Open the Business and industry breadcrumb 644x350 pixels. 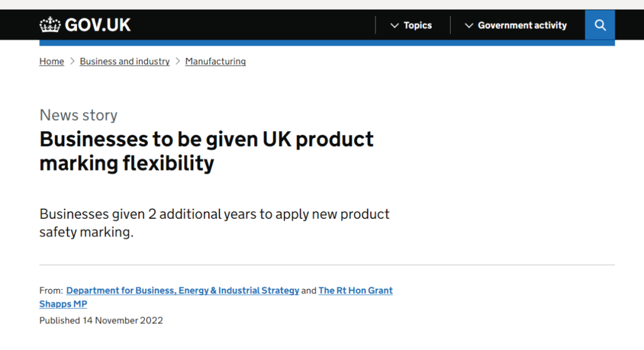pos(125,61)
